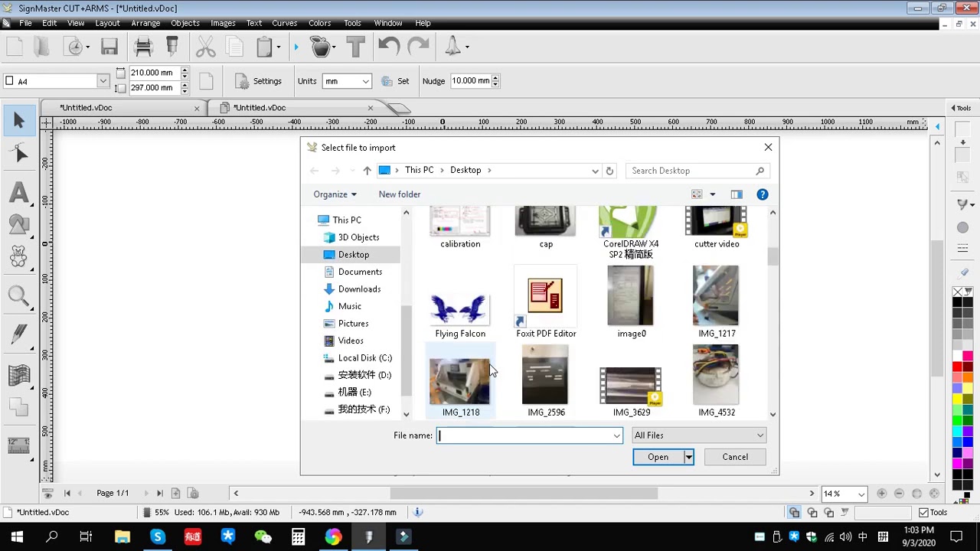This screenshot has width=980, height=551.
Task: Open the Arrange menu
Action: point(145,23)
